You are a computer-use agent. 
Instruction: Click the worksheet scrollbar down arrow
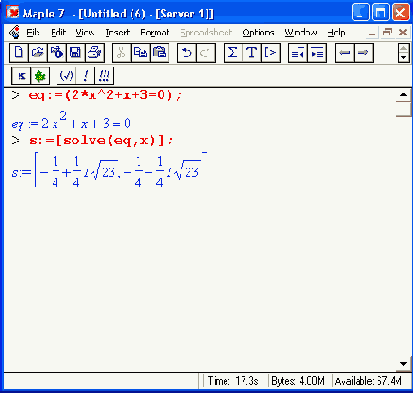[403, 364]
